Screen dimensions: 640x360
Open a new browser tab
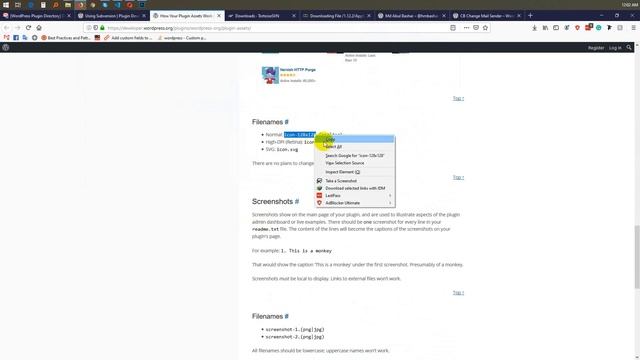click(x=530, y=16)
